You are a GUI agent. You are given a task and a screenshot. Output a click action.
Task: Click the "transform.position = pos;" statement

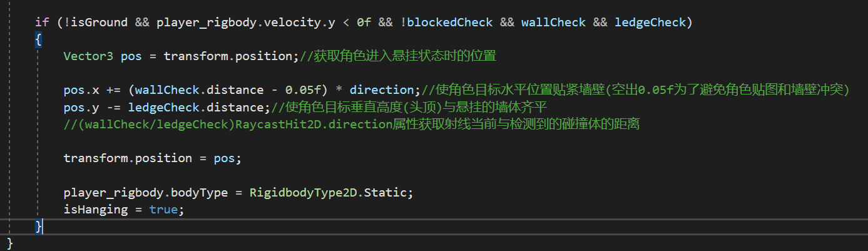[152, 158]
